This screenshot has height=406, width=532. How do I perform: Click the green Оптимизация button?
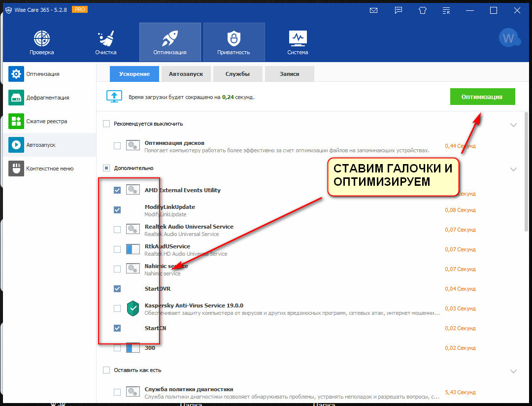coord(482,97)
